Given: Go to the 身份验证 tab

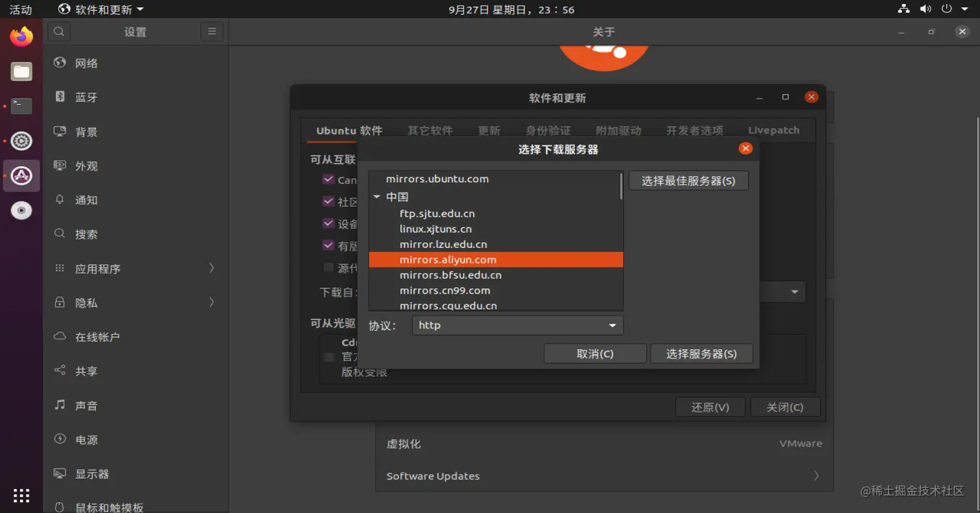Looking at the screenshot, I should tap(548, 130).
